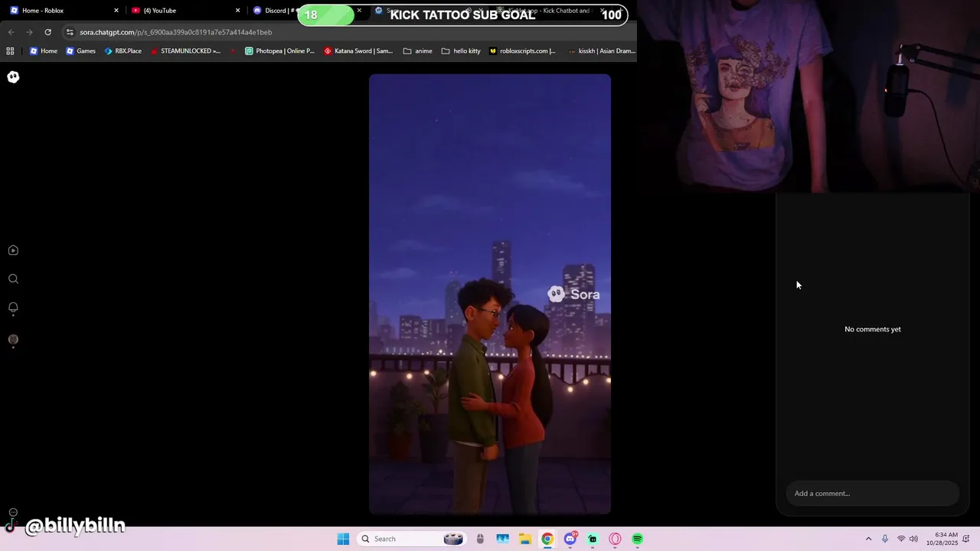Viewport: 980px width, 551px height.
Task: Open the robloxscripts.com bookmark
Action: [522, 51]
